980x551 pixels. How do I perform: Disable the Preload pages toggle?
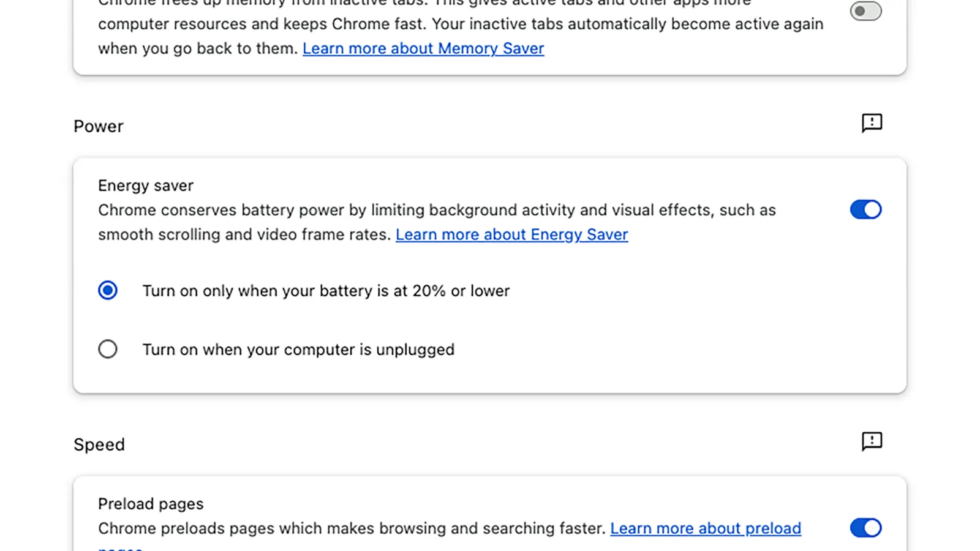click(x=865, y=528)
